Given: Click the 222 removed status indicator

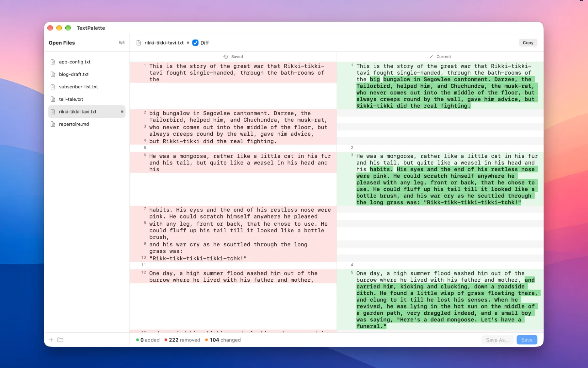Looking at the screenshot, I should pos(182,340).
